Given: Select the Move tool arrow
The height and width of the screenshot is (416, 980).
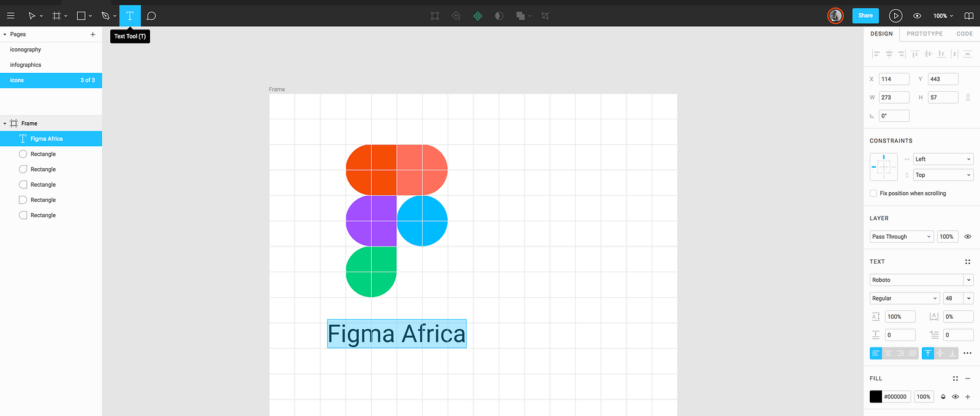Looking at the screenshot, I should (32, 16).
